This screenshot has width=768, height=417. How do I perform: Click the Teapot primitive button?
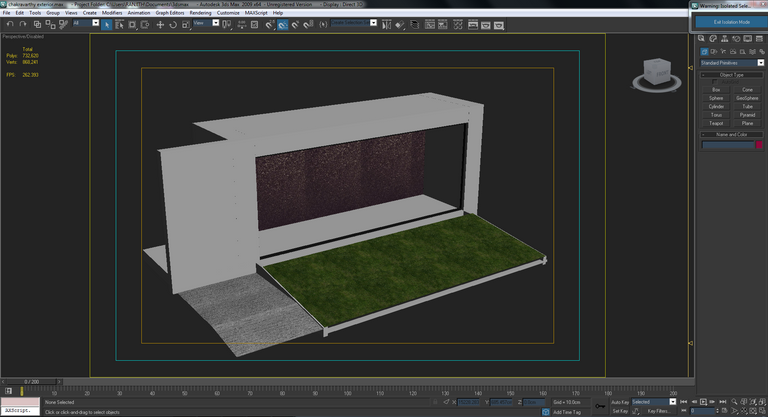tap(715, 123)
